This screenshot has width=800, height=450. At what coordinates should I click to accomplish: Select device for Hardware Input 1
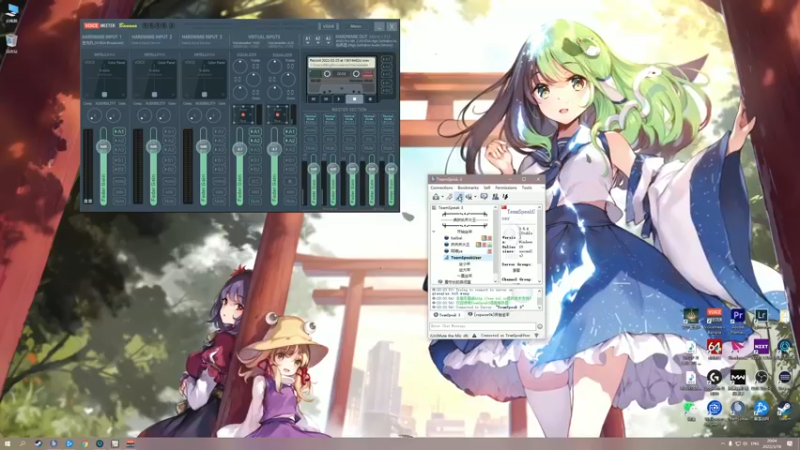(x=103, y=43)
